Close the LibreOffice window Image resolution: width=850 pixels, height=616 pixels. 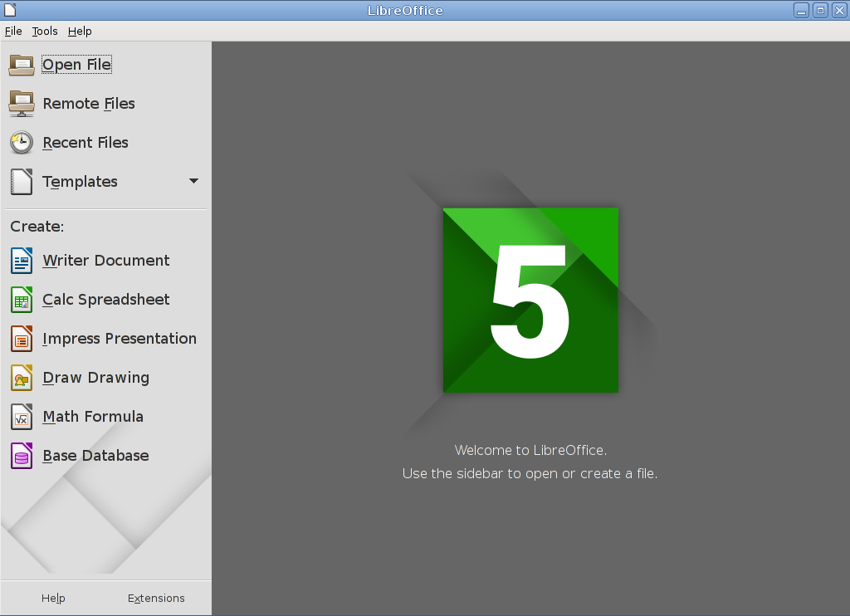click(x=839, y=10)
